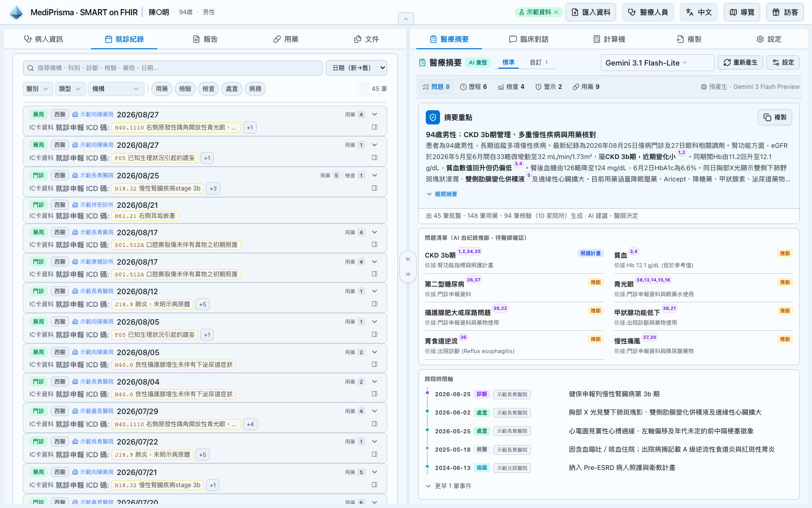Open the 導覽 guide button

[742, 12]
